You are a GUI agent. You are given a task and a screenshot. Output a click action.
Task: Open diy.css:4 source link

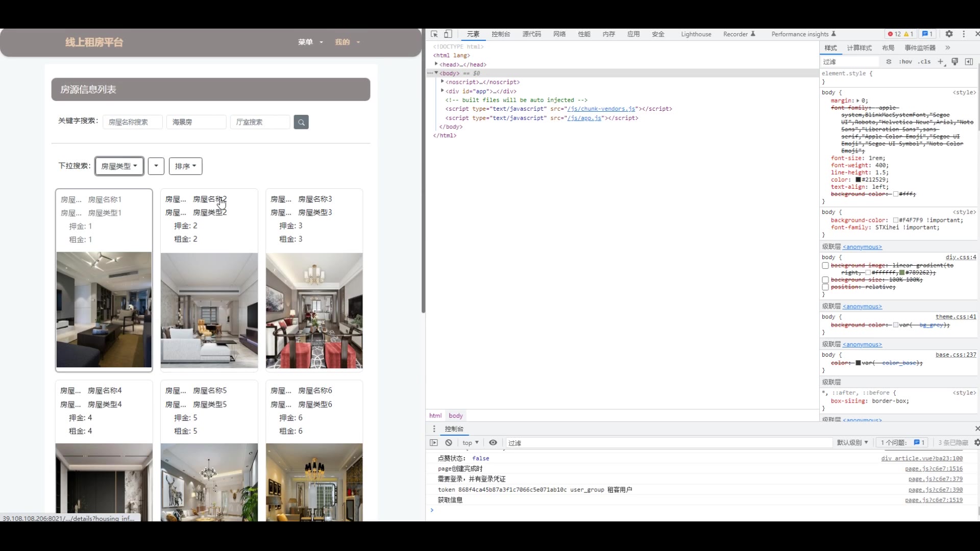961,258
